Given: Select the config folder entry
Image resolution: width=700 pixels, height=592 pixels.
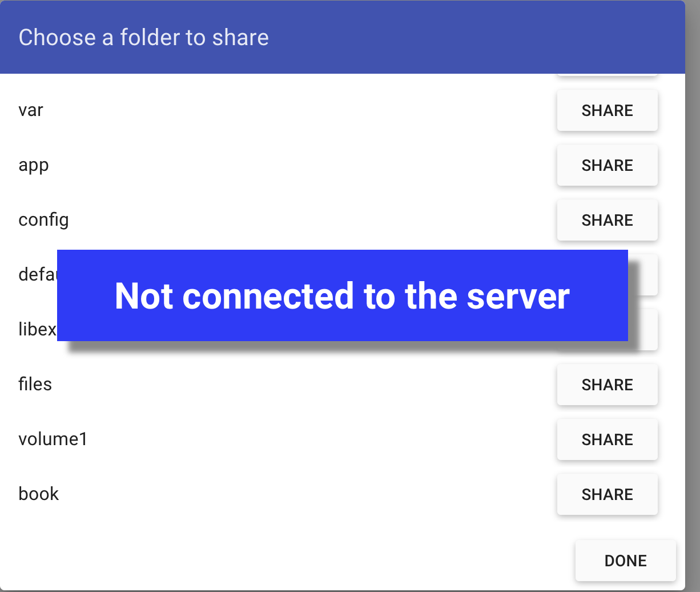Looking at the screenshot, I should 43,220.
